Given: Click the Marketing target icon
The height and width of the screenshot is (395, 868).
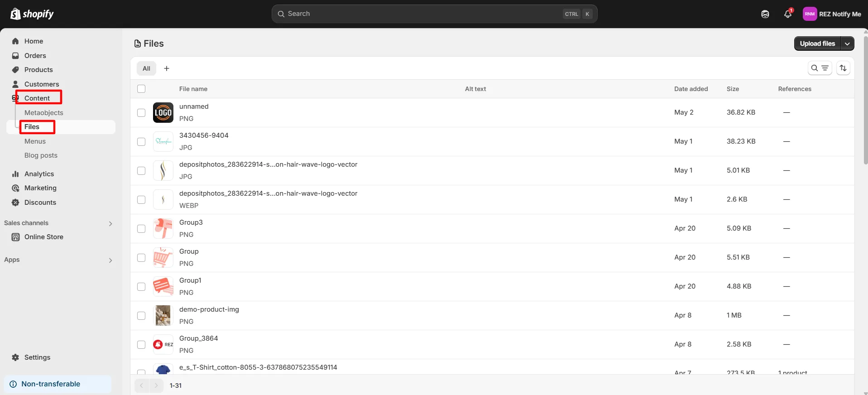Looking at the screenshot, I should [15, 188].
